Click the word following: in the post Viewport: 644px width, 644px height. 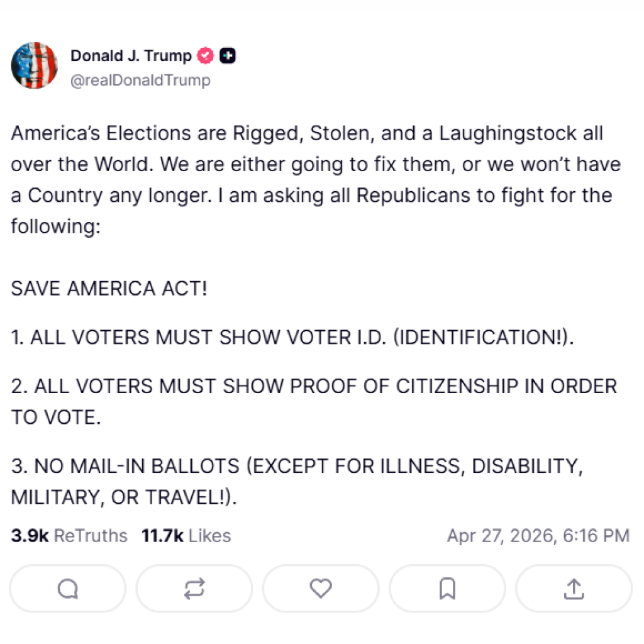tap(56, 225)
